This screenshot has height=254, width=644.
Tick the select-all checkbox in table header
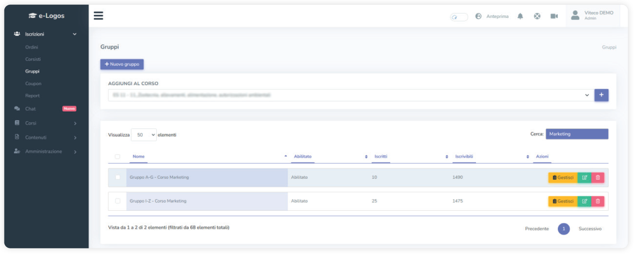pyautogui.click(x=118, y=157)
